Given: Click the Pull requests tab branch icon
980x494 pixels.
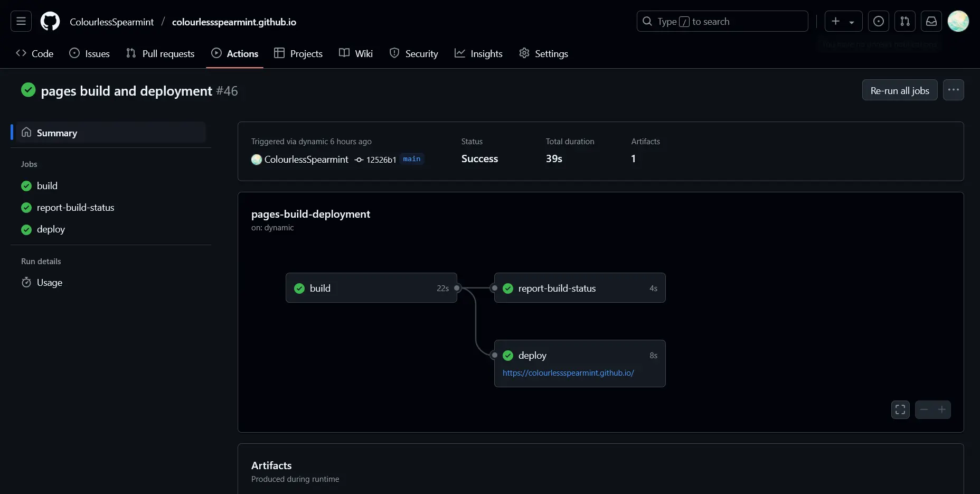Looking at the screenshot, I should click(x=131, y=53).
